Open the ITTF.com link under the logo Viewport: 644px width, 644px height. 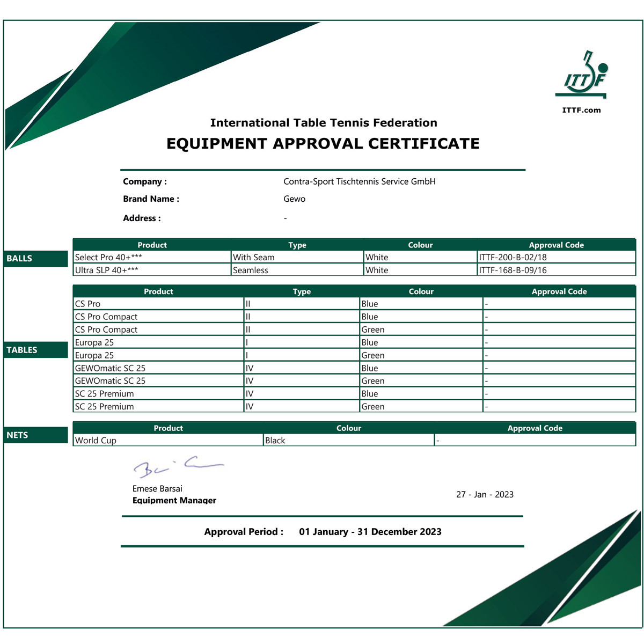pyautogui.click(x=581, y=110)
